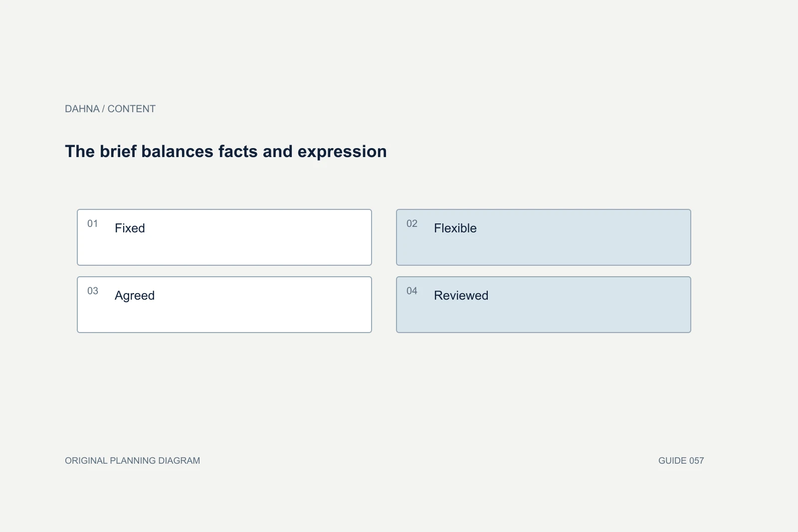
Task: Select the Agreed card
Action: [x=224, y=305]
